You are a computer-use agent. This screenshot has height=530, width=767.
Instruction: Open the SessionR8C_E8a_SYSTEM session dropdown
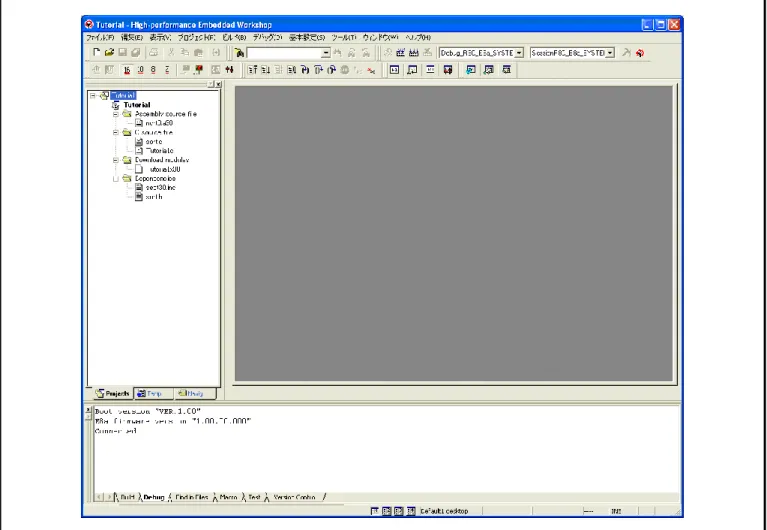610,53
